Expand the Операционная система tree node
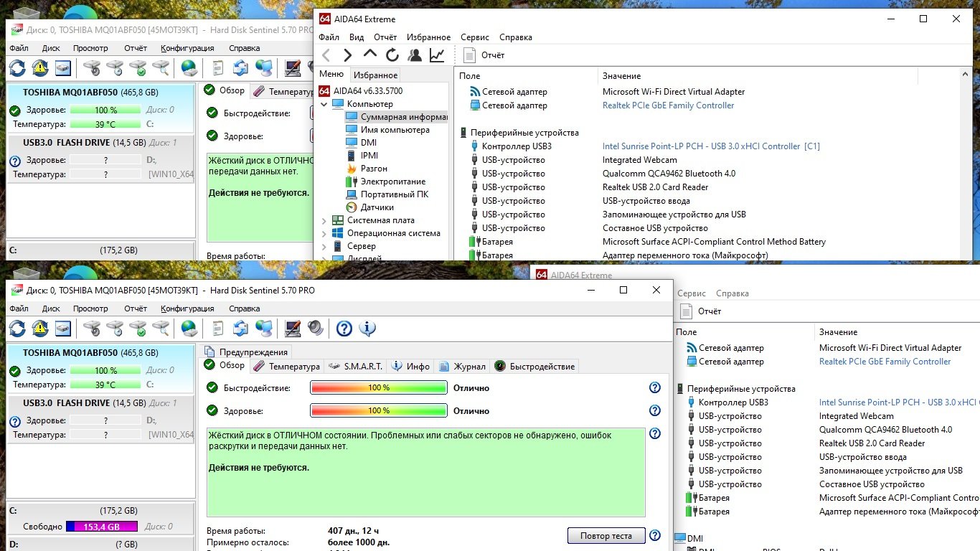This screenshot has width=980, height=551. (x=324, y=233)
